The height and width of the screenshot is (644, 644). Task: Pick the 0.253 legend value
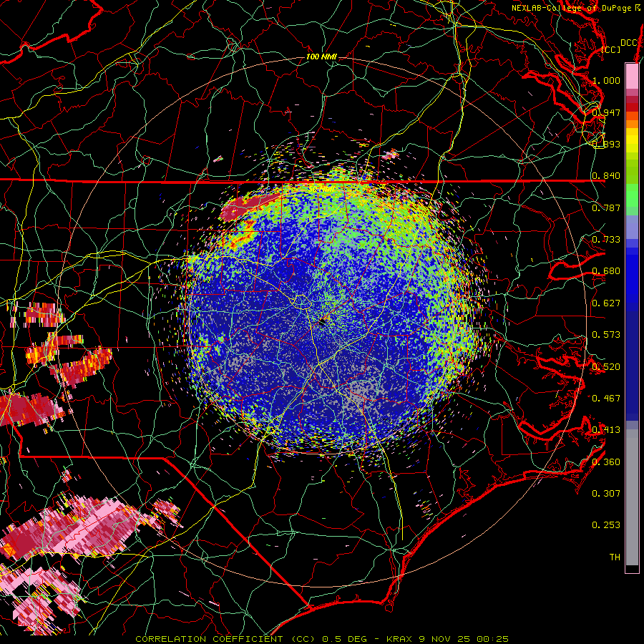pyautogui.click(x=606, y=525)
